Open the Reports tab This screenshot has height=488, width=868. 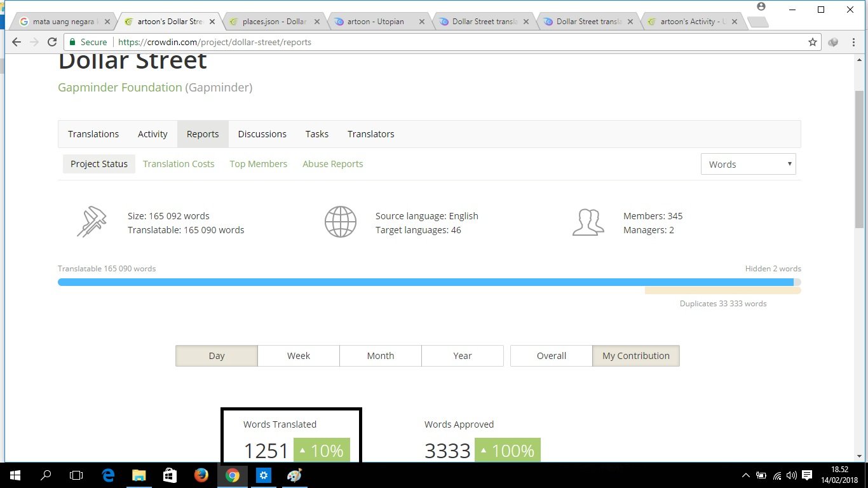[x=203, y=134]
